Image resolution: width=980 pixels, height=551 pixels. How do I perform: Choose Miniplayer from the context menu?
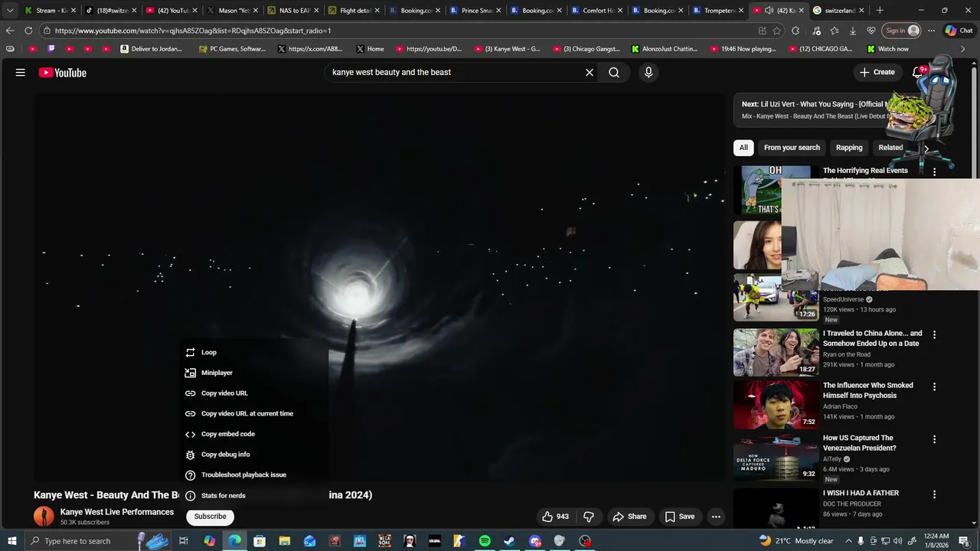point(254,373)
